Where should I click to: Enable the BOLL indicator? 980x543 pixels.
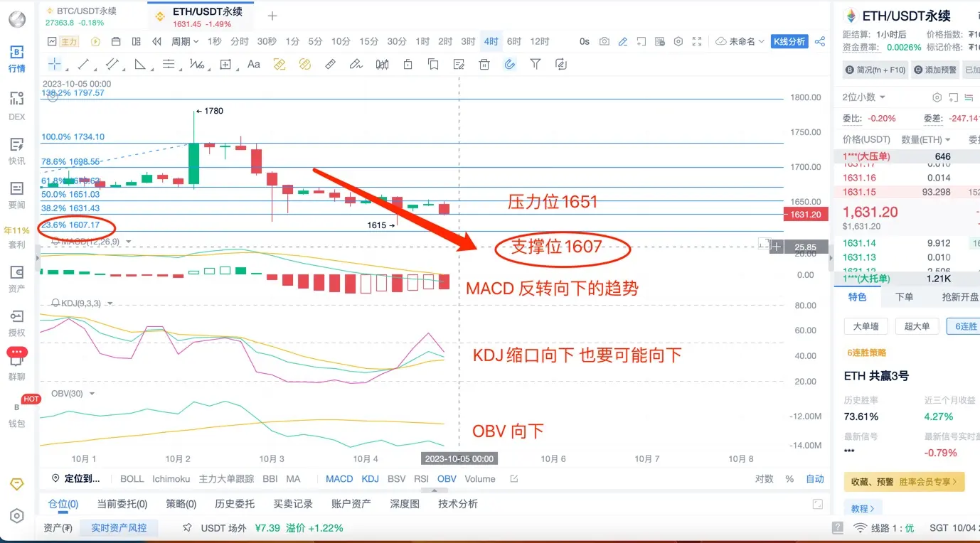point(132,478)
